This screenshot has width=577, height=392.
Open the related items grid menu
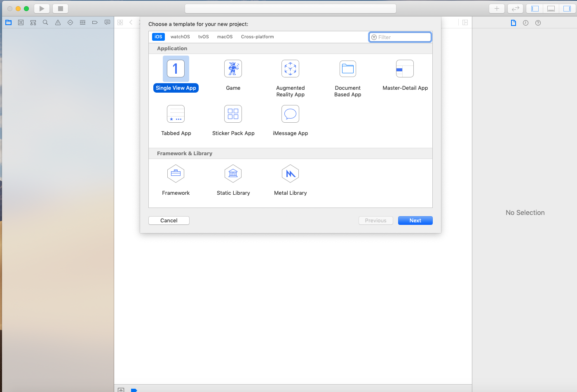[x=120, y=23]
